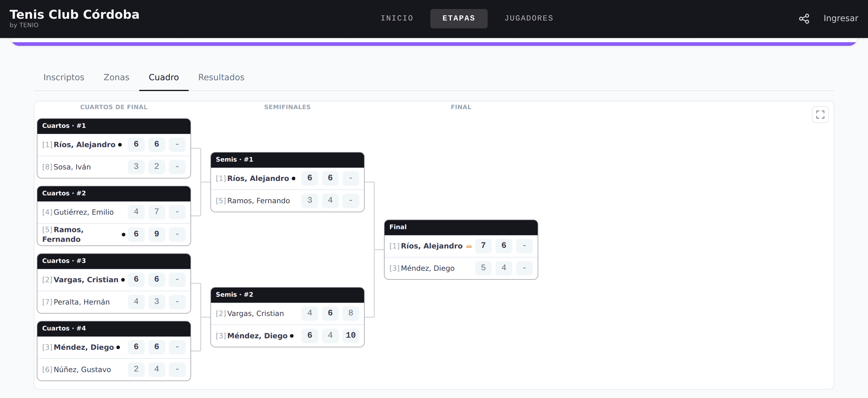Viewport: 868px width, 398px height.
Task: Click the Cuartos · #3 match header
Action: tap(114, 261)
